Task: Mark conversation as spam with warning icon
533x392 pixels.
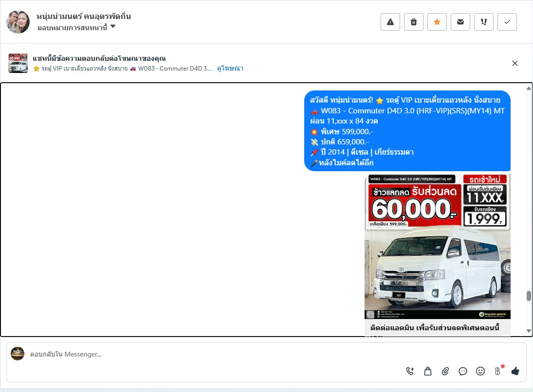Action: (x=390, y=22)
